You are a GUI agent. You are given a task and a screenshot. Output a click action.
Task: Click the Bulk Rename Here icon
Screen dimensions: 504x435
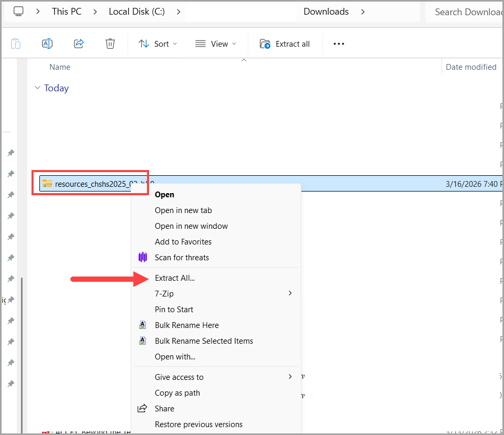pyautogui.click(x=142, y=325)
